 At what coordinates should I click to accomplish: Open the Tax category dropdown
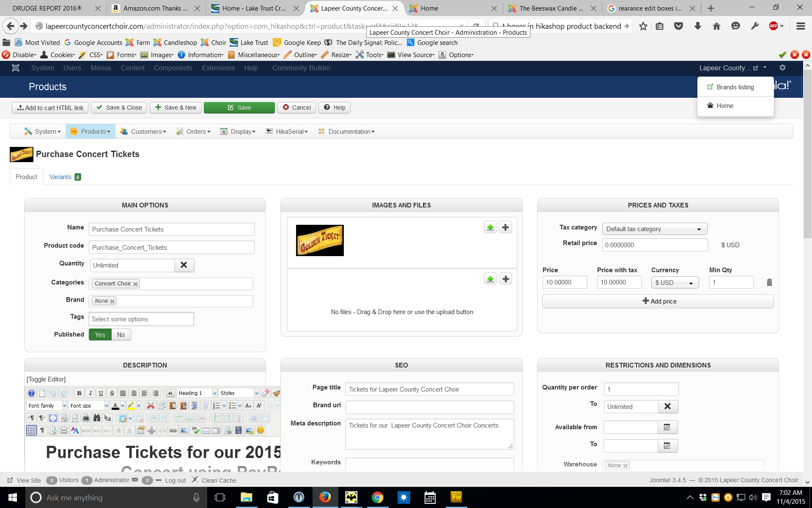[654, 229]
